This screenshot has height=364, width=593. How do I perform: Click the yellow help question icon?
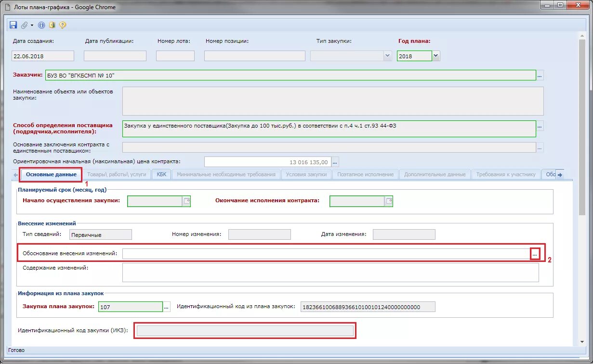pos(63,25)
